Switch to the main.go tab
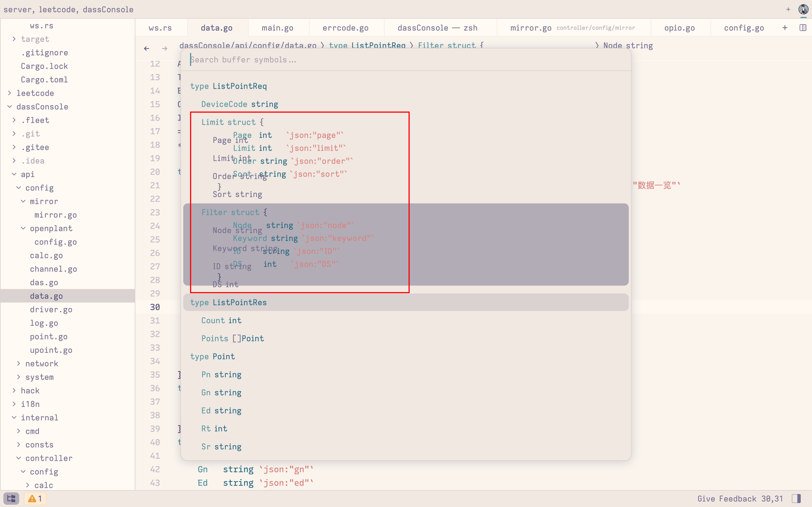The image size is (812, 507). pos(278,28)
